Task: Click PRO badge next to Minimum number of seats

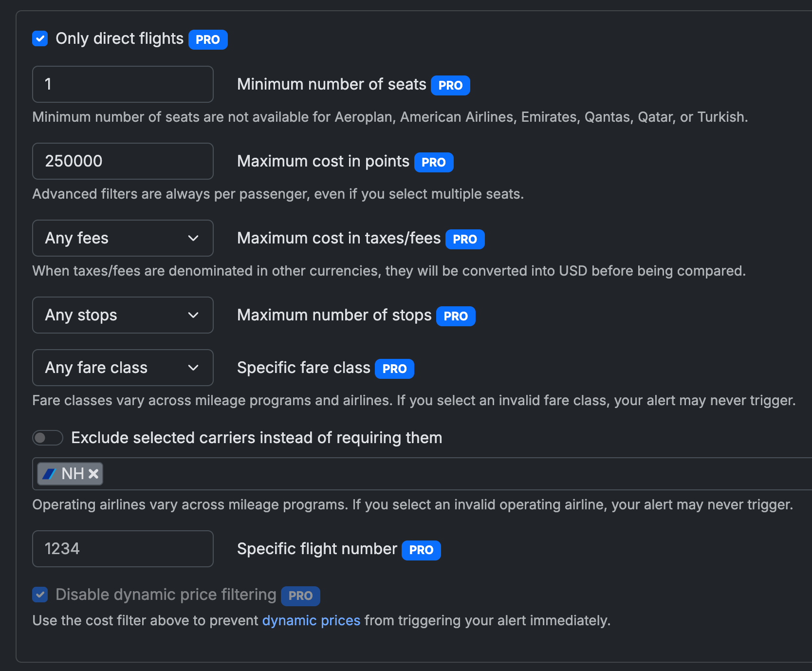Action: 450,85
